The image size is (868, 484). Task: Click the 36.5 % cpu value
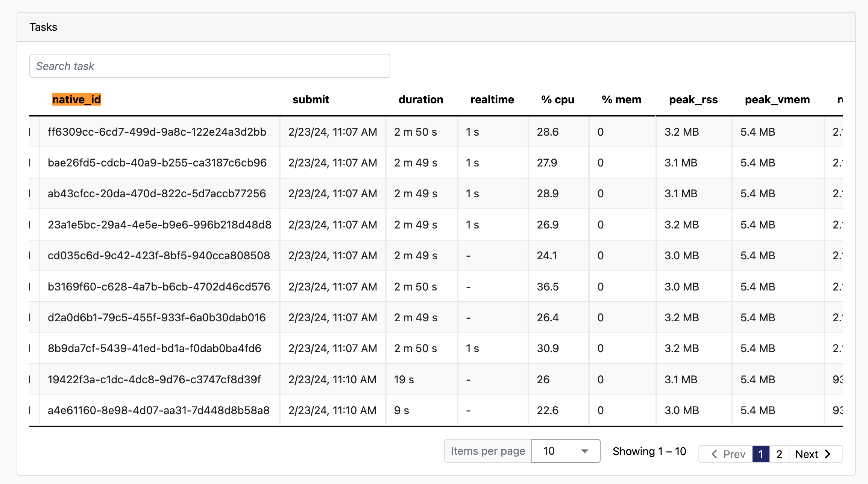click(548, 287)
